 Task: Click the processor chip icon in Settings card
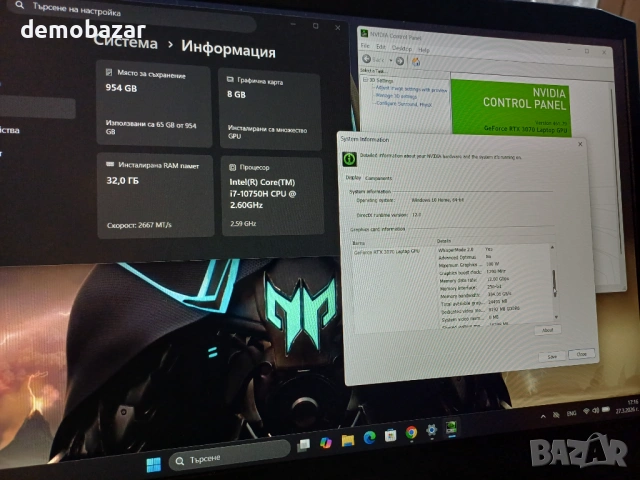(x=233, y=167)
